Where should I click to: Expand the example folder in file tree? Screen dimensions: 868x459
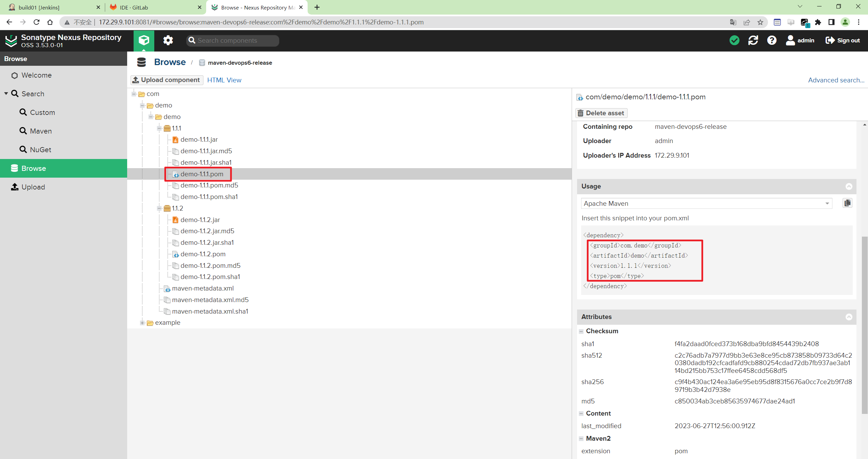(x=142, y=322)
